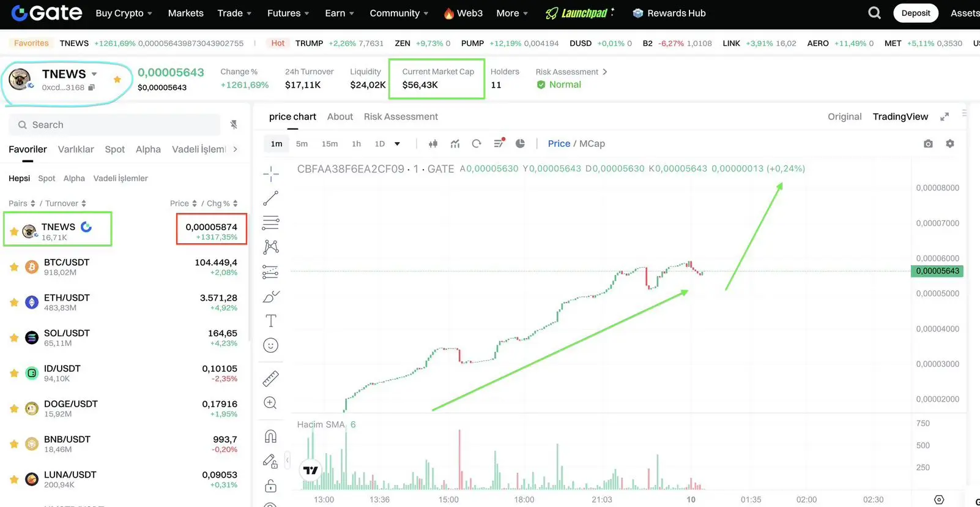Switch to the About tab
The height and width of the screenshot is (507, 980).
coord(340,116)
